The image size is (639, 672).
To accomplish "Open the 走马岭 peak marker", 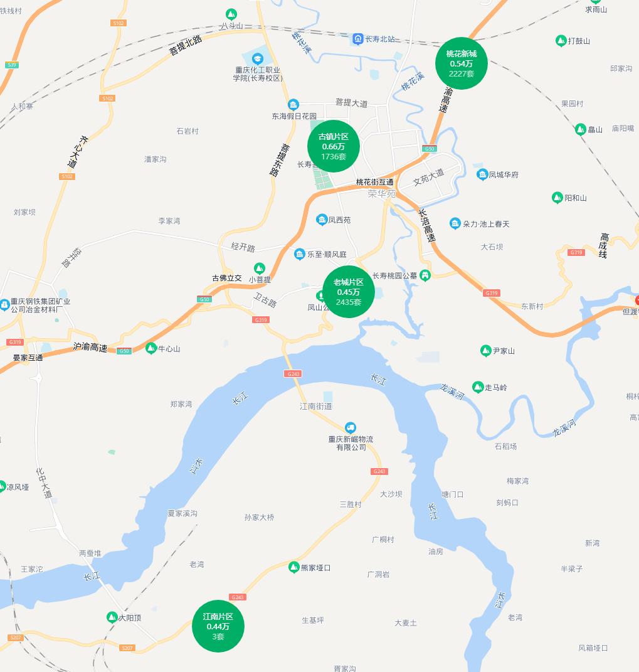I will pos(478,387).
